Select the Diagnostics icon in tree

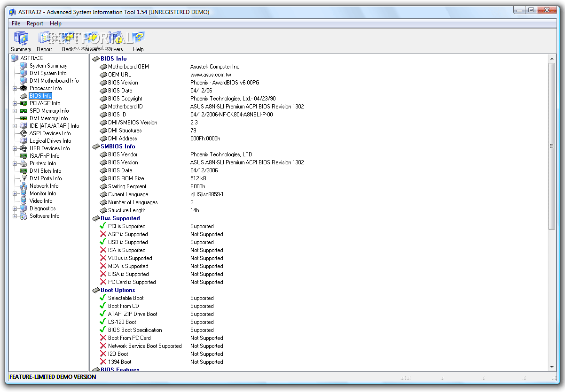point(24,208)
